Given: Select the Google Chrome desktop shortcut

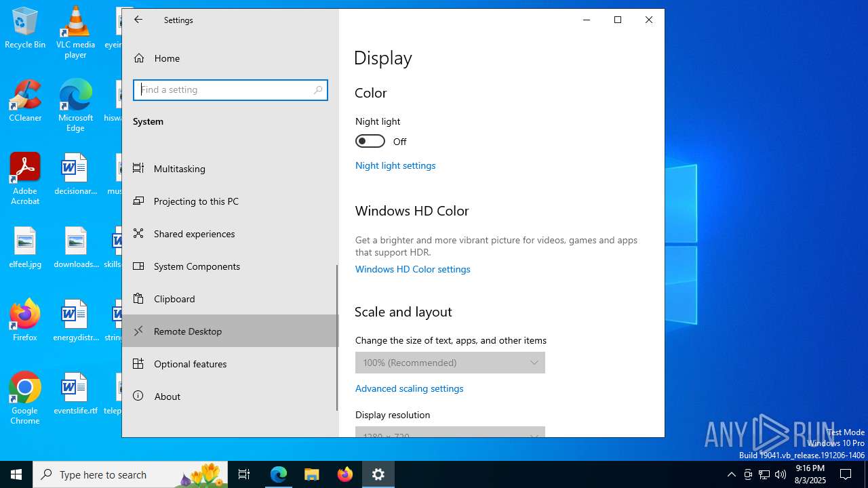Looking at the screenshot, I should (x=25, y=399).
